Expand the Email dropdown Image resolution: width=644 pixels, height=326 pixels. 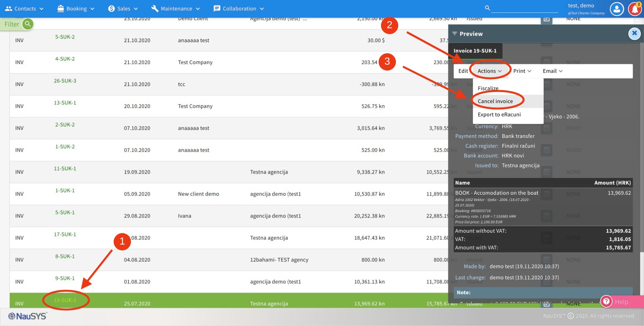(553, 71)
